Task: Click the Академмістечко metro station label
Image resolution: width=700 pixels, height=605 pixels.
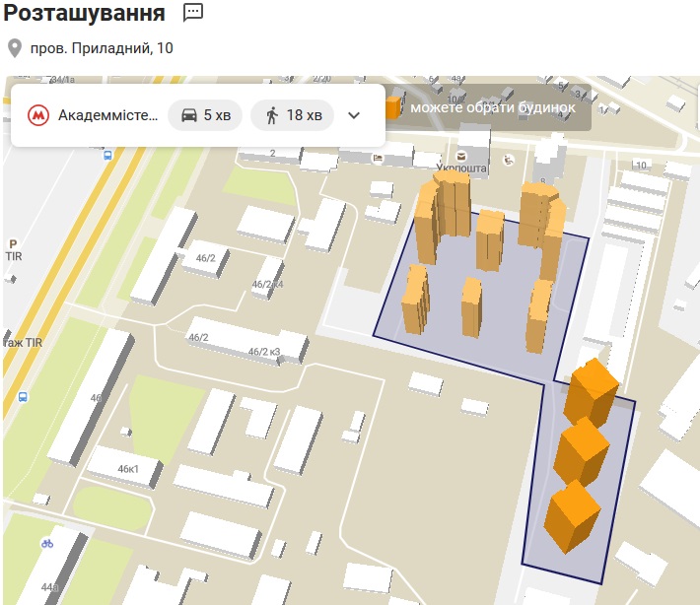Action: pos(107,115)
